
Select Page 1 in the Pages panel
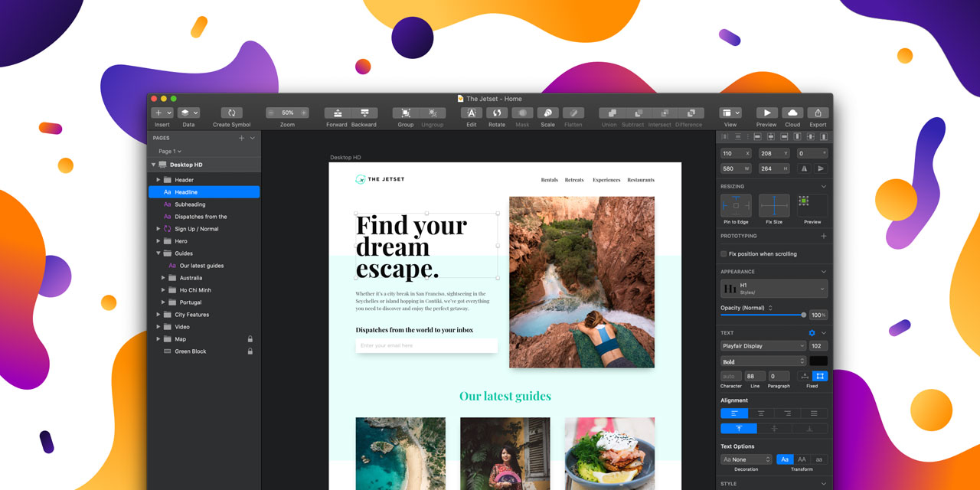[x=168, y=151]
